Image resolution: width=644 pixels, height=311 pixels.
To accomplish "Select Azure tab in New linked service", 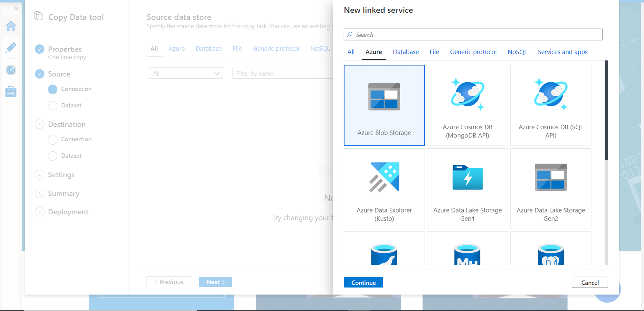I will 374,52.
